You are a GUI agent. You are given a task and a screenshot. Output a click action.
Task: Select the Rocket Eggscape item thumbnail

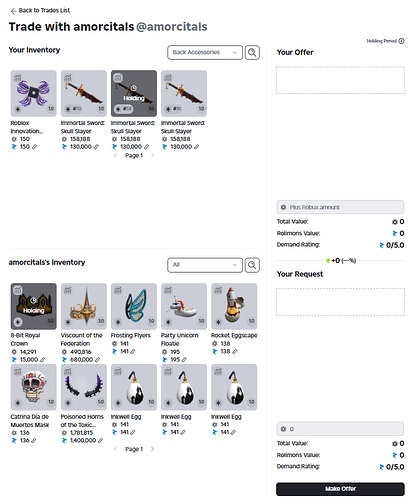234,306
